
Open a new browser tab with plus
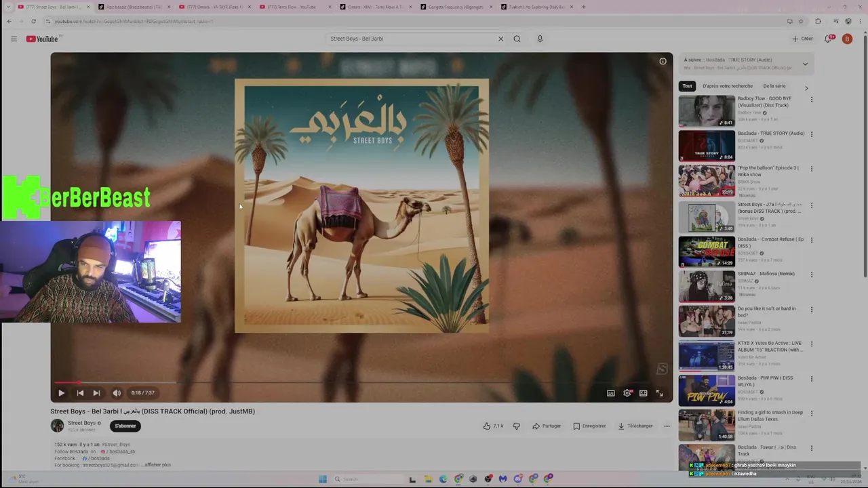pos(583,7)
